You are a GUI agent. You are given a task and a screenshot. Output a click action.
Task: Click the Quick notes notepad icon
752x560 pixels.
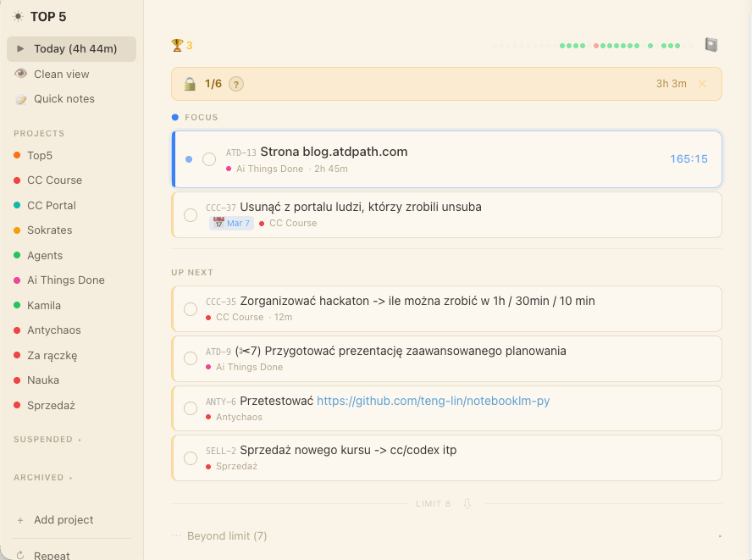point(21,99)
